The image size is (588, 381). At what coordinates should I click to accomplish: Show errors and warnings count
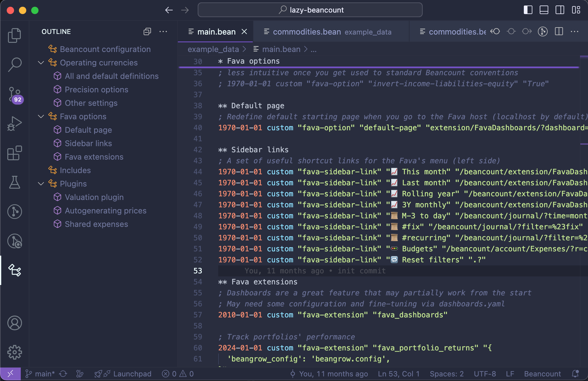pos(178,374)
